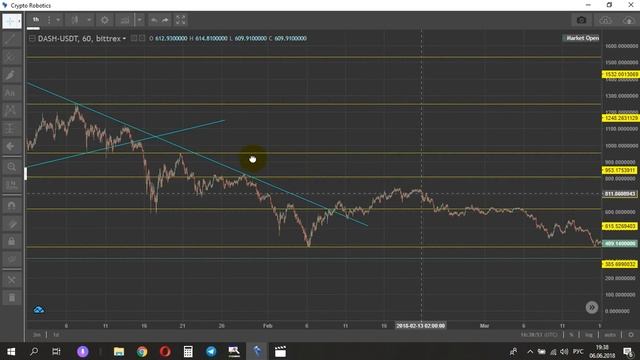The height and width of the screenshot is (360, 640).
Task: Open Telegram from the taskbar
Action: pos(211,351)
